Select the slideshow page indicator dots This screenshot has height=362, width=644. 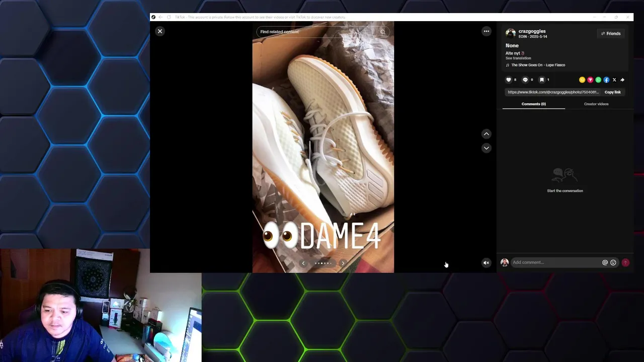323,263
